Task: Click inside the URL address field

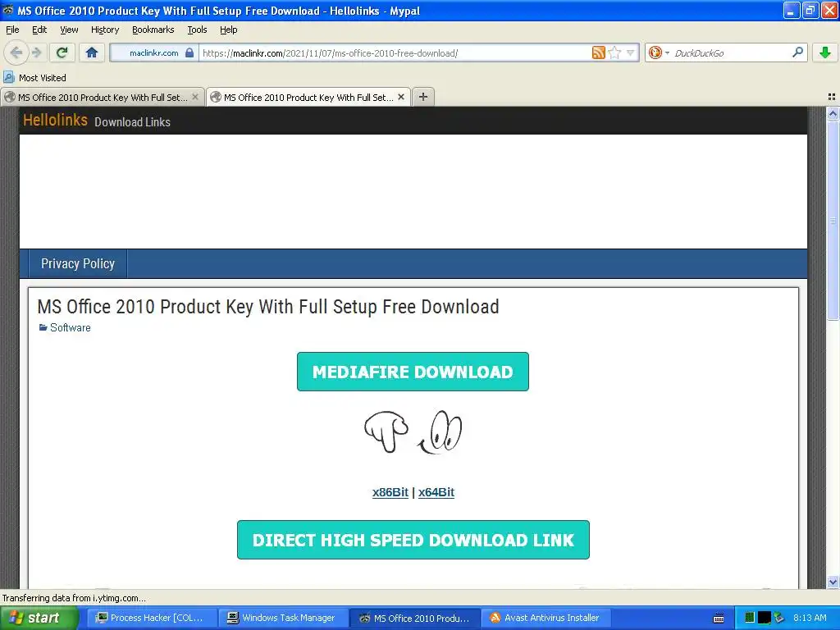Action: click(394, 52)
